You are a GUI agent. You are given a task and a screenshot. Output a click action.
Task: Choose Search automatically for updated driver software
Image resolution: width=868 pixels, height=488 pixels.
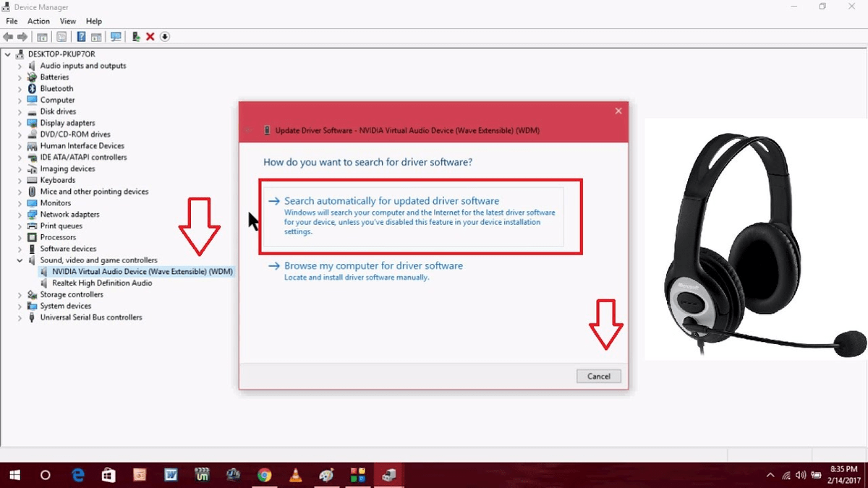[x=413, y=216]
